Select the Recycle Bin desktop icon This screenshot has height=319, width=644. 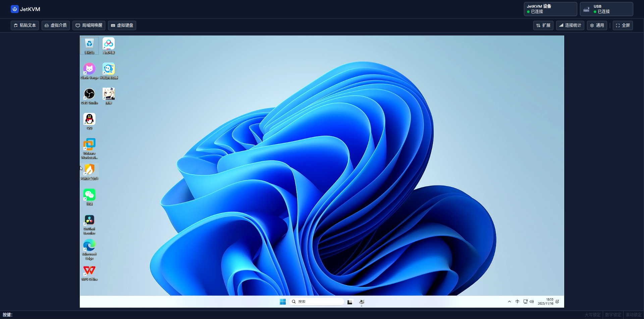click(89, 45)
